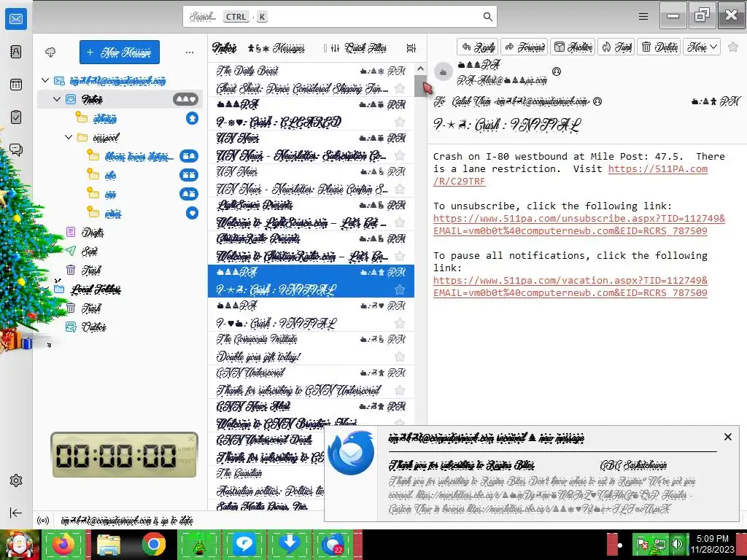Star The Daily Beast message

click(400, 88)
